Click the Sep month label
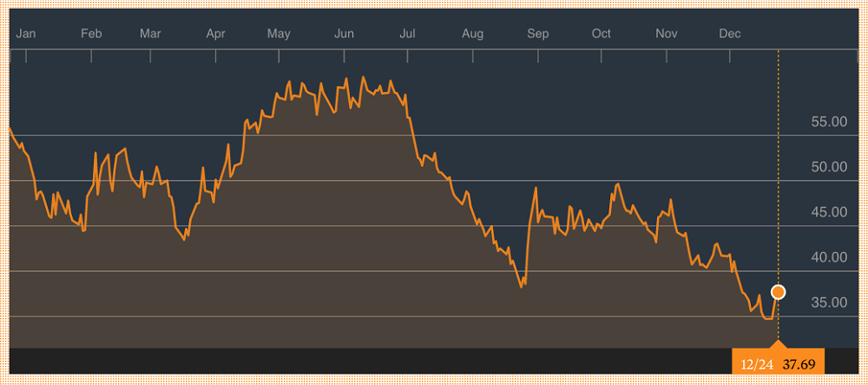This screenshot has width=868, height=385. 538,34
